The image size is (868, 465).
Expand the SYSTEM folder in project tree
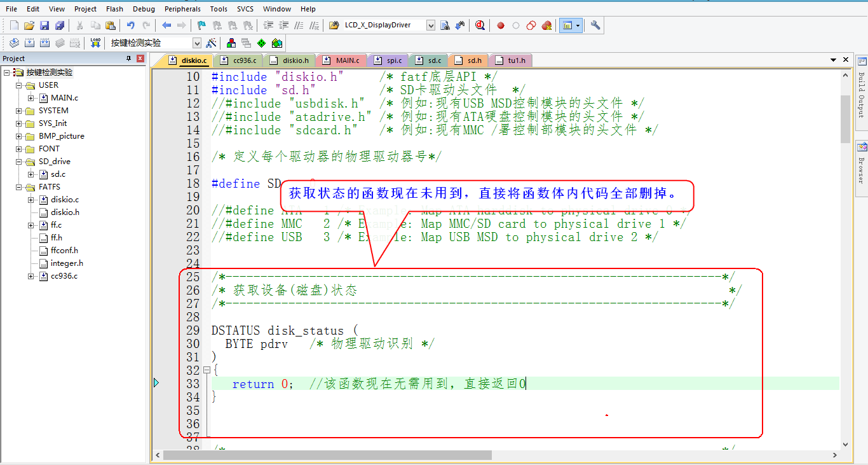18,111
